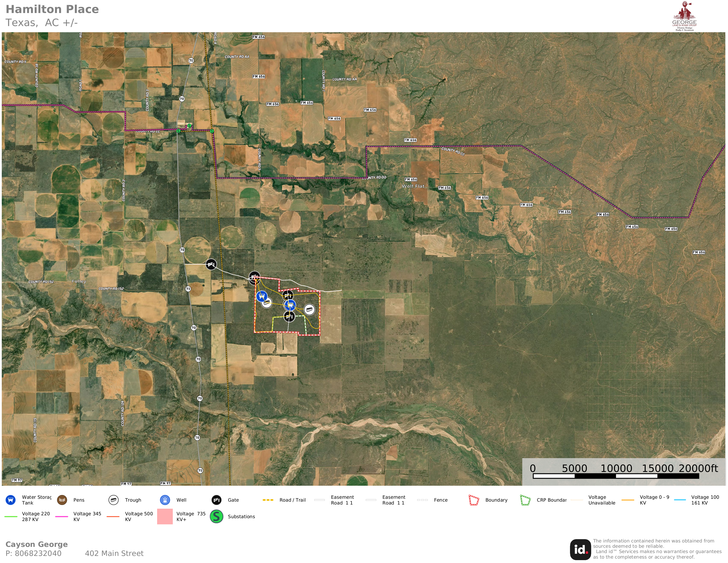Click the Water Storage Tank legend icon

click(11, 500)
